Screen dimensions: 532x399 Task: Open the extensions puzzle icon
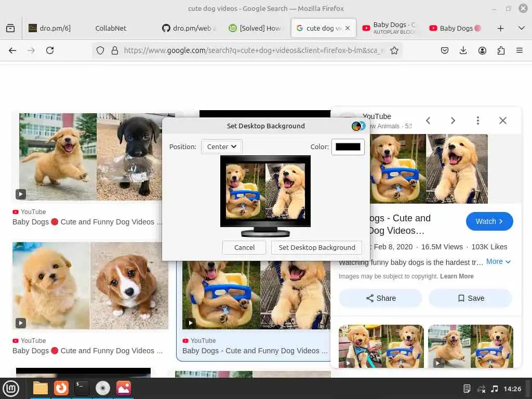click(x=501, y=50)
